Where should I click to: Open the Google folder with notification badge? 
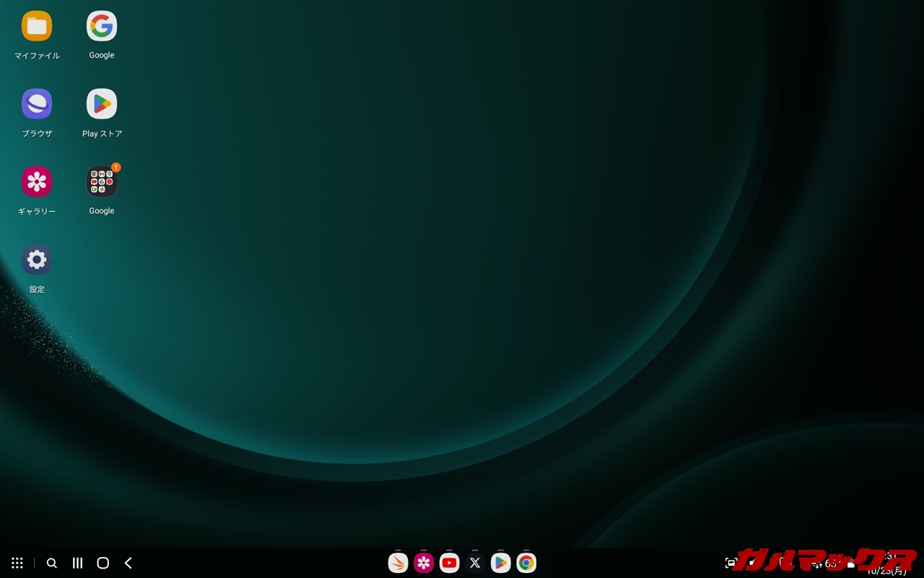point(102,182)
